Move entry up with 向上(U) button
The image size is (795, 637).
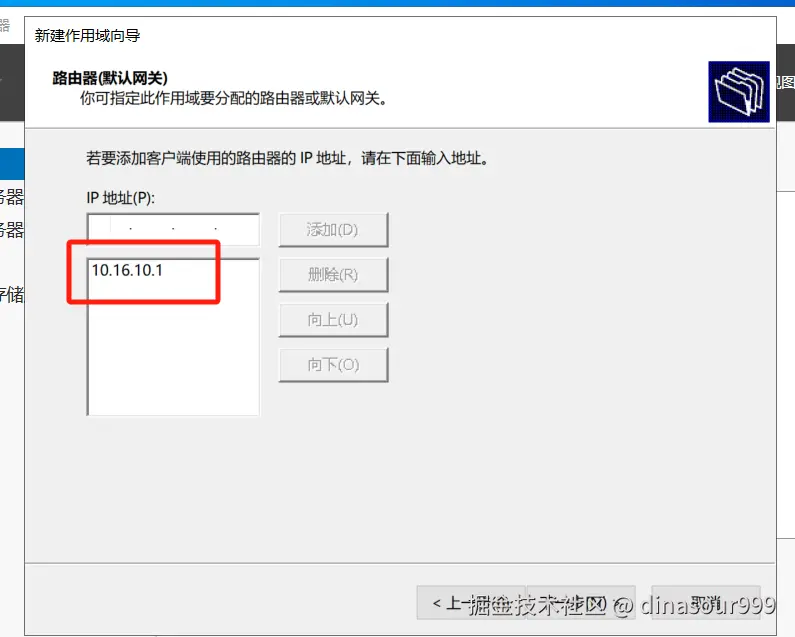pyautogui.click(x=333, y=320)
